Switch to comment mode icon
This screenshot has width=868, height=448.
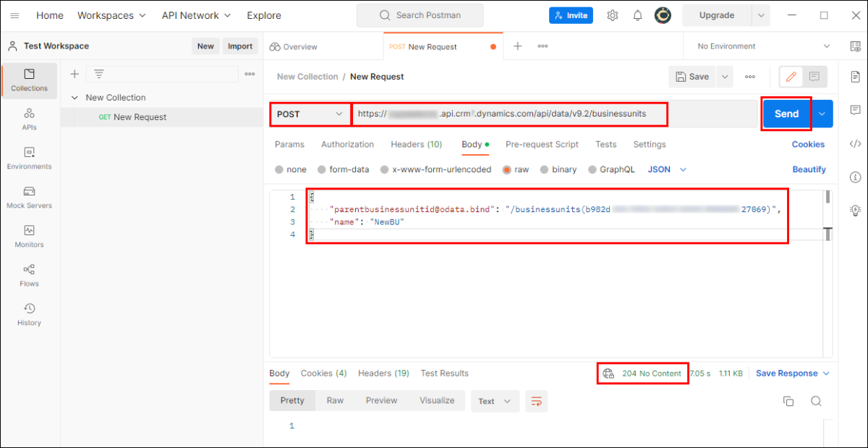pyautogui.click(x=814, y=77)
